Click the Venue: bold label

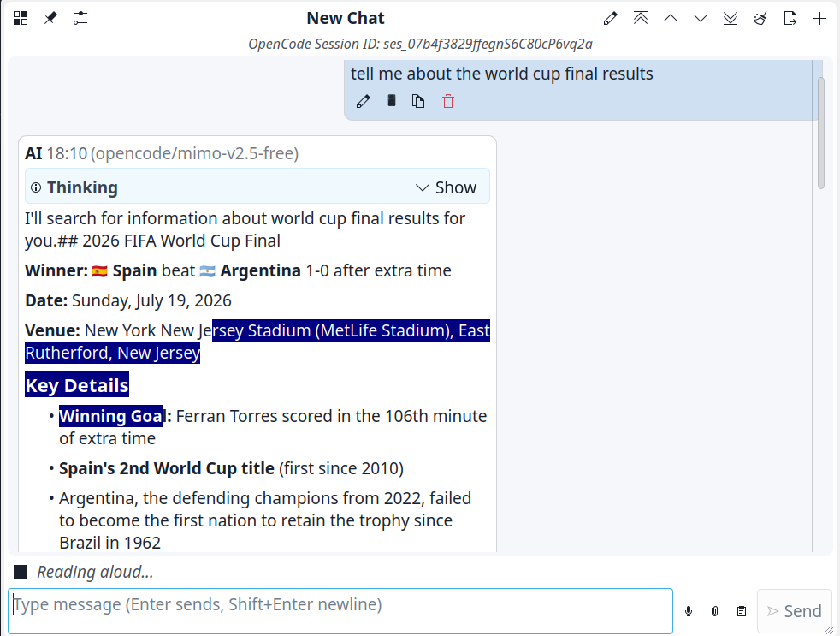click(52, 330)
